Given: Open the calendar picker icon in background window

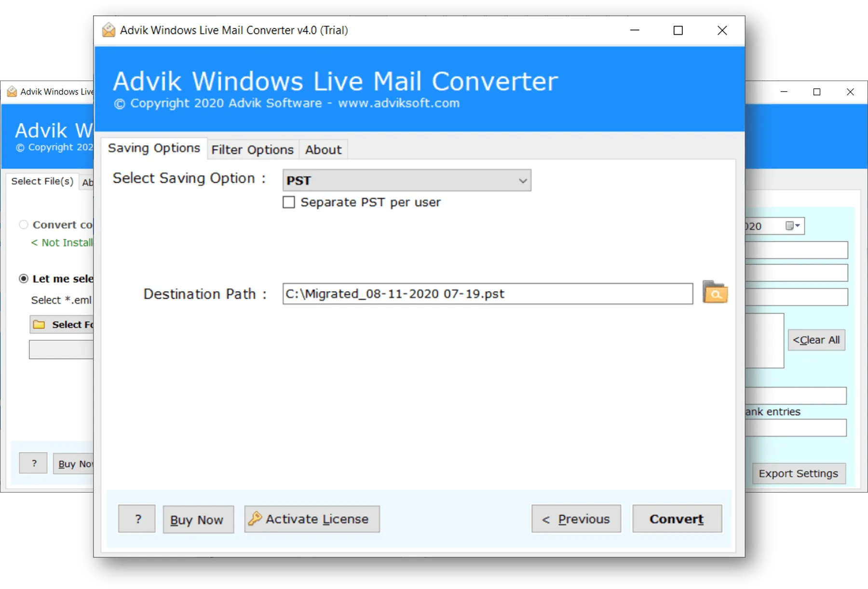Looking at the screenshot, I should (792, 226).
